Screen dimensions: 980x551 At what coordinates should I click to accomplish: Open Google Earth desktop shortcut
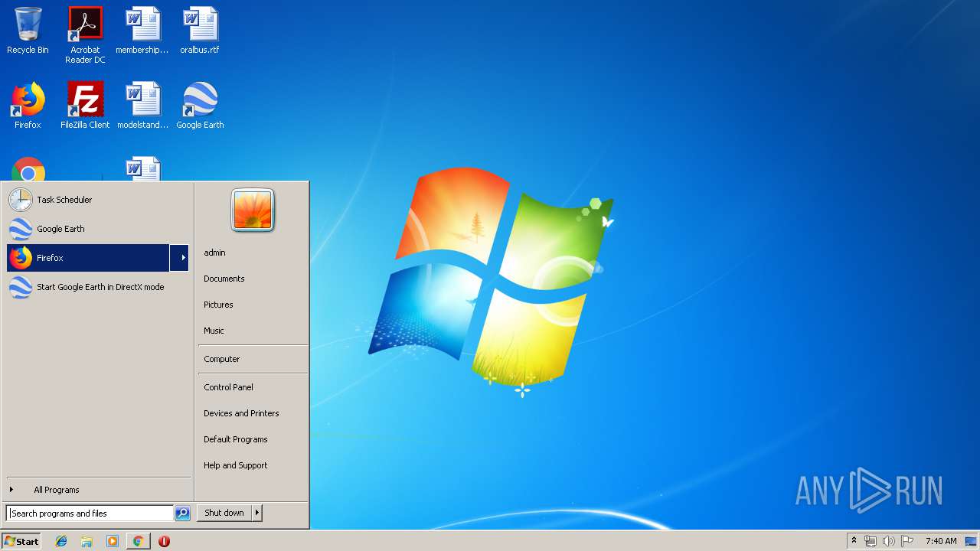(200, 106)
